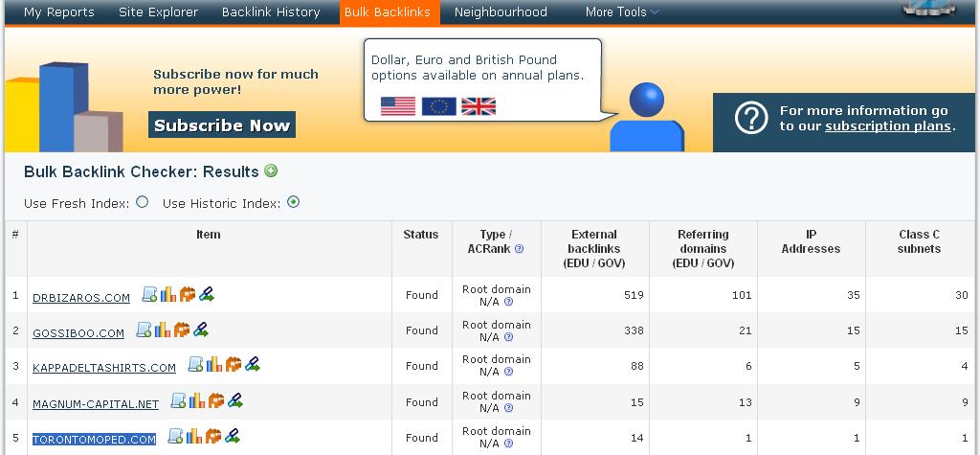Click the create report scroll icon for KAPPADELTASHIRTS.COM
Image resolution: width=980 pixels, height=455 pixels.
click(x=196, y=364)
